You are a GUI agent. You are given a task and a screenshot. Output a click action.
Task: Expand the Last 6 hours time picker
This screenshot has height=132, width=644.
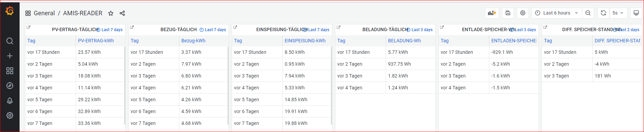[x=557, y=13]
